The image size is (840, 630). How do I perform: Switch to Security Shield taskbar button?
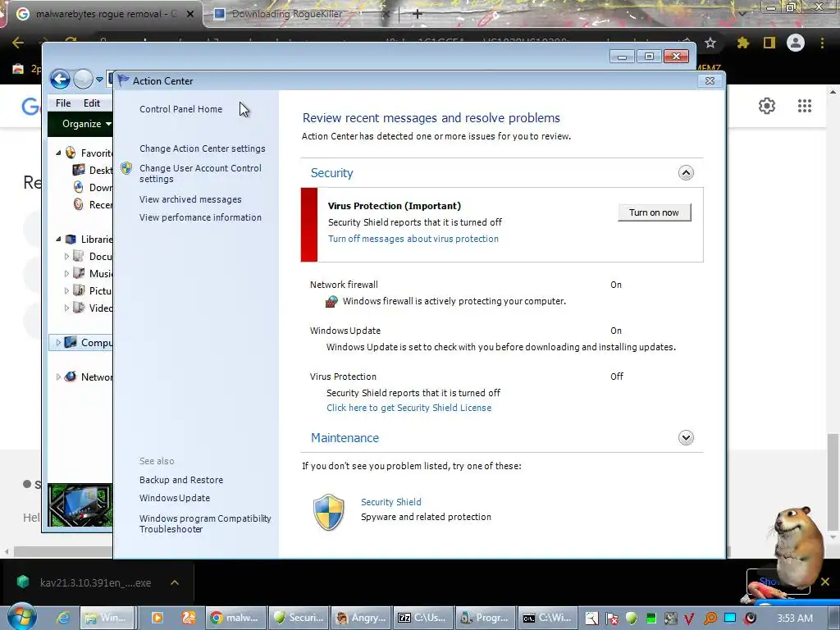[x=299, y=618]
